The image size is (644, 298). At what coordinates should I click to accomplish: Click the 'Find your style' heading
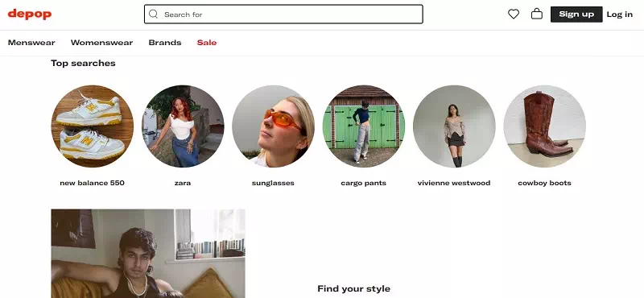353,289
